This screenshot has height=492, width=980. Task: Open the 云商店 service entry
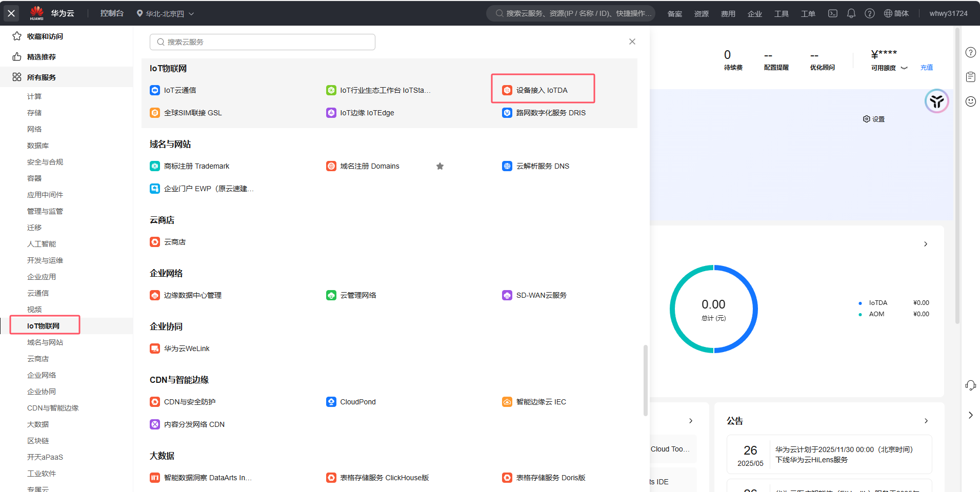[x=168, y=242]
